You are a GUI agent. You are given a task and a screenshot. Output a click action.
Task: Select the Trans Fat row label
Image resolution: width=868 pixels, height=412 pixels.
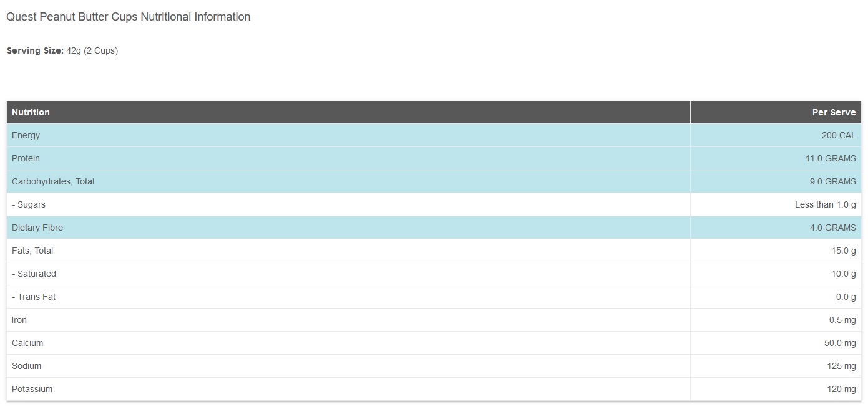(x=34, y=297)
